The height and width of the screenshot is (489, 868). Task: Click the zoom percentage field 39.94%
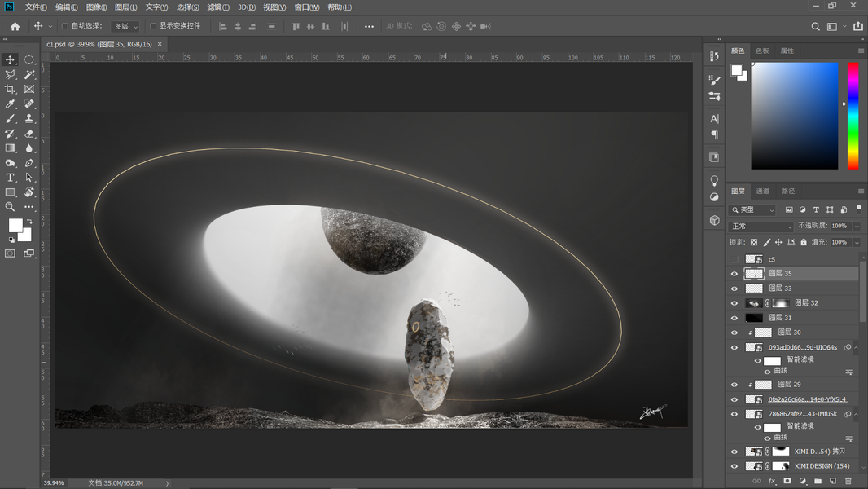[x=55, y=483]
